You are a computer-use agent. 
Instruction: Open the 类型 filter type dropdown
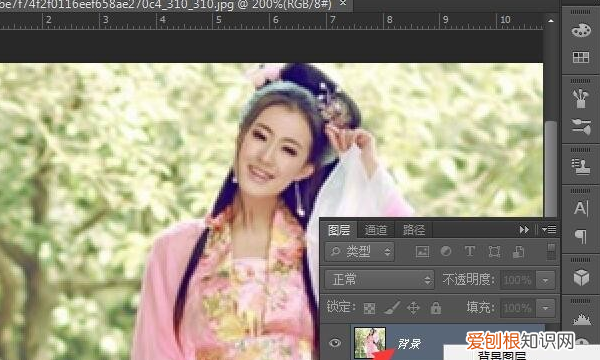(x=359, y=251)
